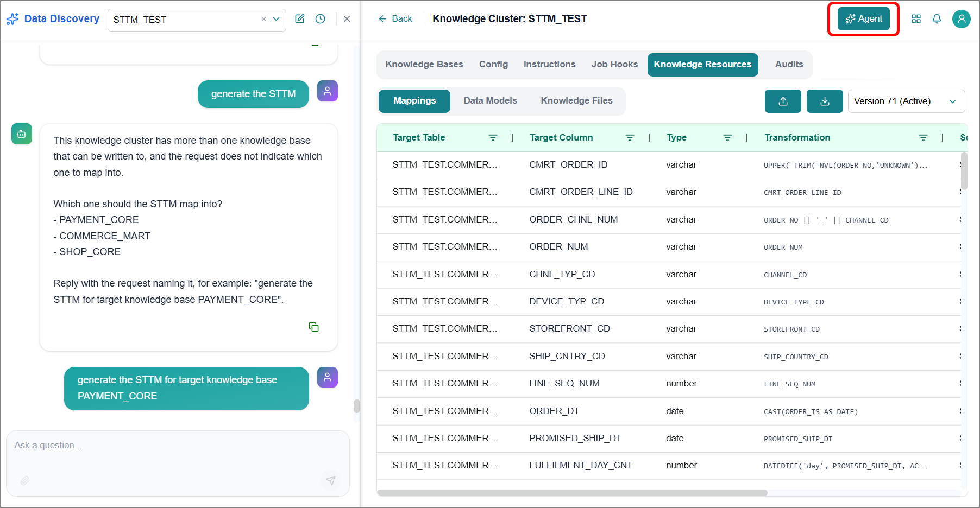
Task: Click the send message arrow icon
Action: pos(330,480)
